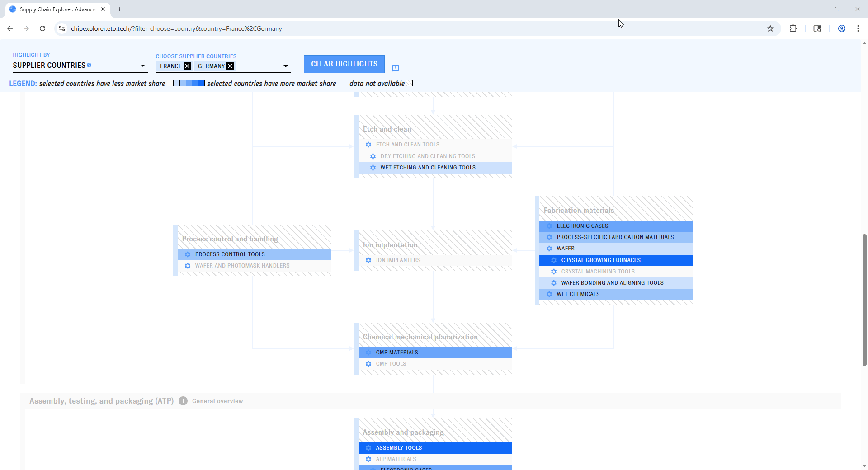Viewport: 868px width, 470px height.
Task: Select top Electronic Gases row in Fabrication materials
Action: pyautogui.click(x=616, y=226)
